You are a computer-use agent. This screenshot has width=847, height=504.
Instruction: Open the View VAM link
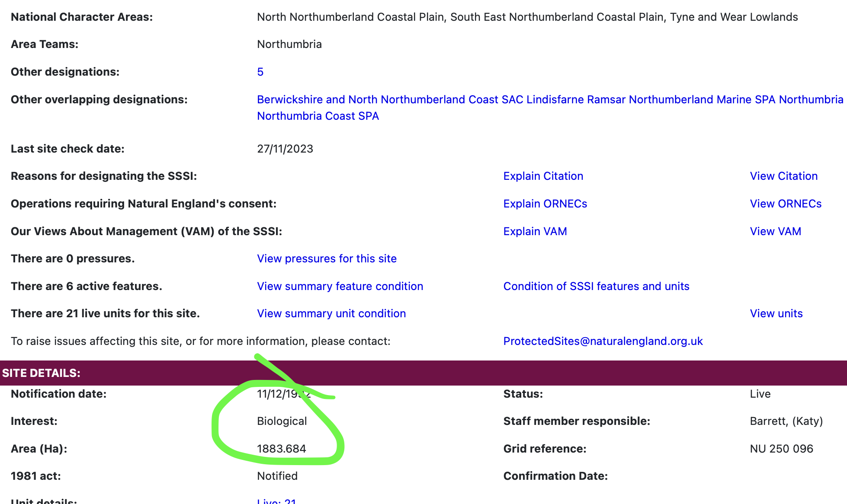point(775,231)
